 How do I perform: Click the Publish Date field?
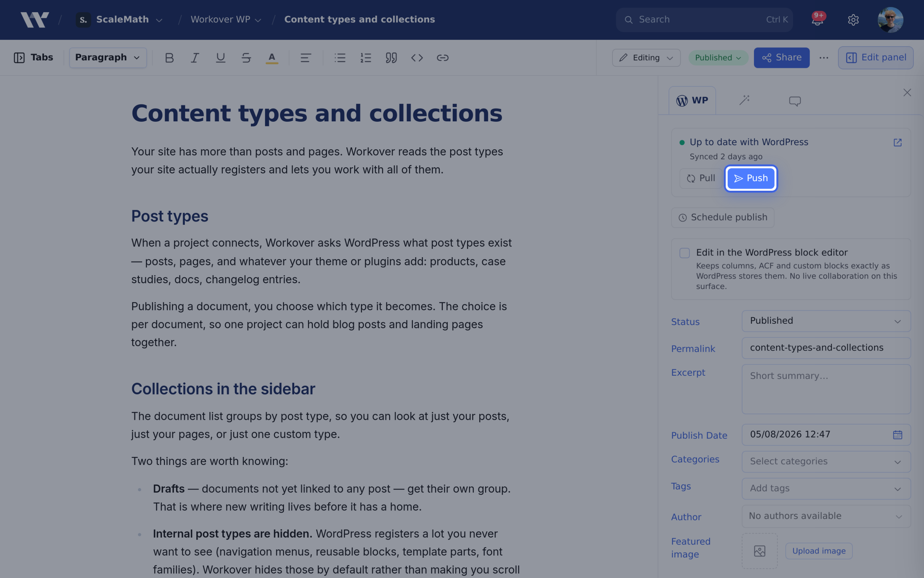pyautogui.click(x=826, y=435)
